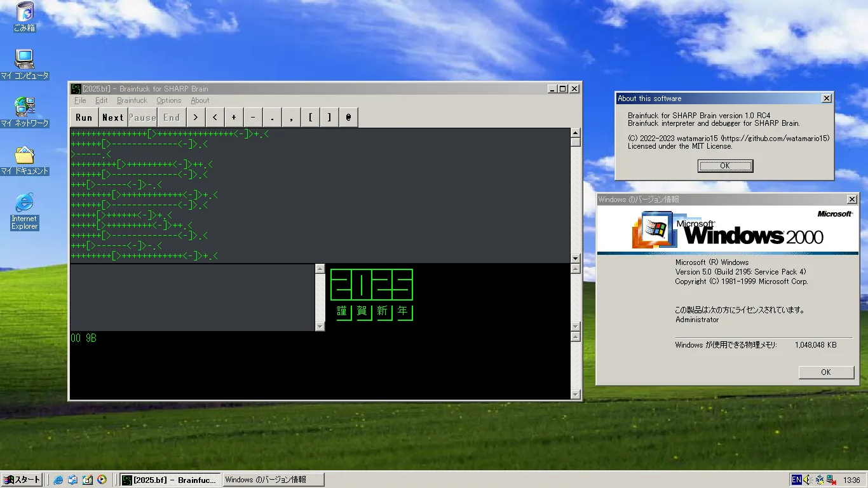This screenshot has height=488, width=868.
Task: Click input pane scrollbar down arrow
Action: coord(320,326)
